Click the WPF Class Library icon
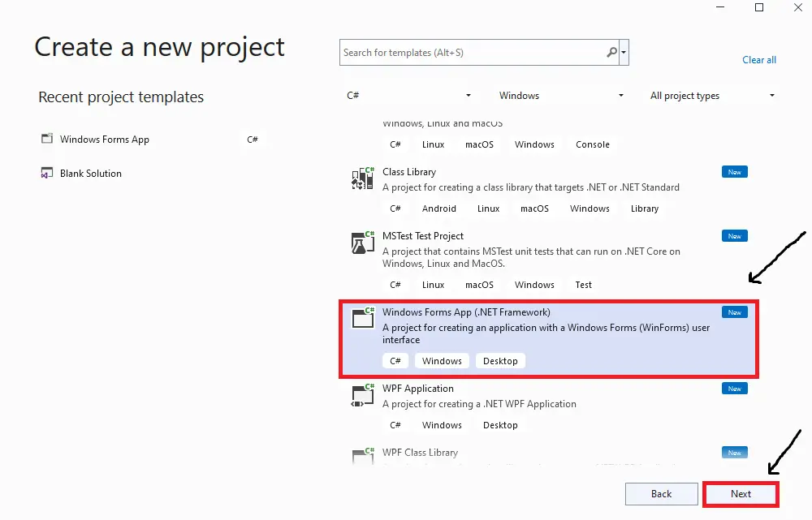 pyautogui.click(x=362, y=455)
